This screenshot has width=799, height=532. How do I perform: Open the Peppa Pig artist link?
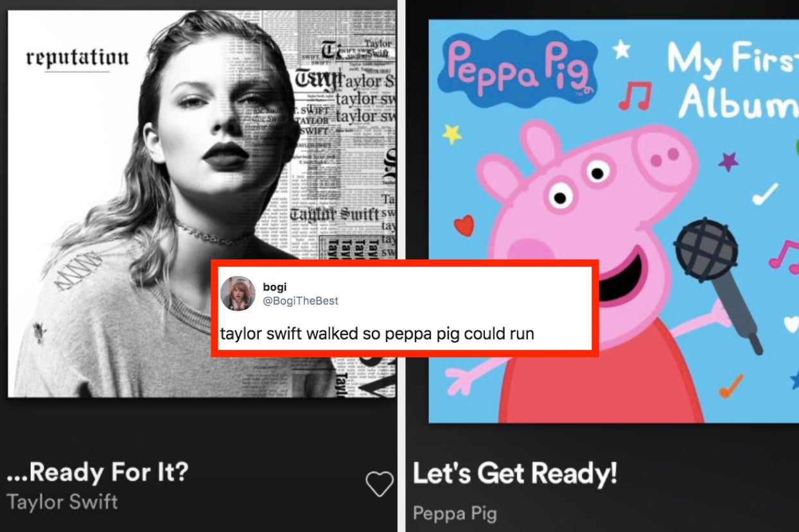pos(455,513)
